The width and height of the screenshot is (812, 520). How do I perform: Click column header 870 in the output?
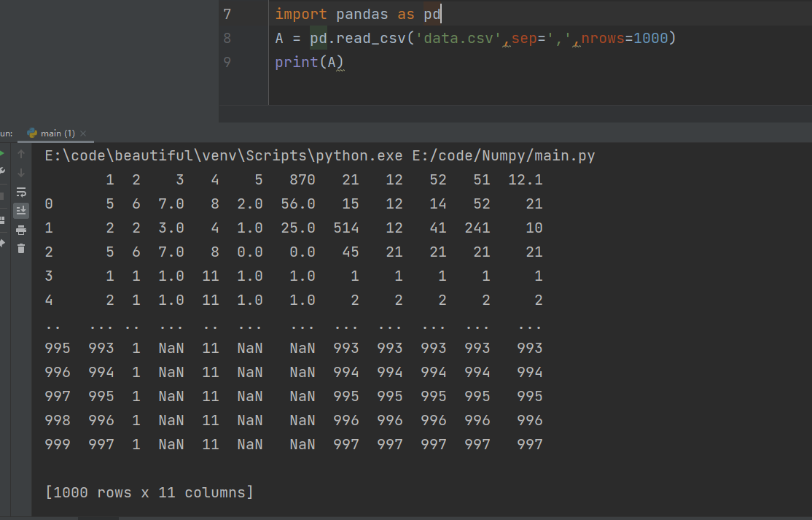point(302,179)
